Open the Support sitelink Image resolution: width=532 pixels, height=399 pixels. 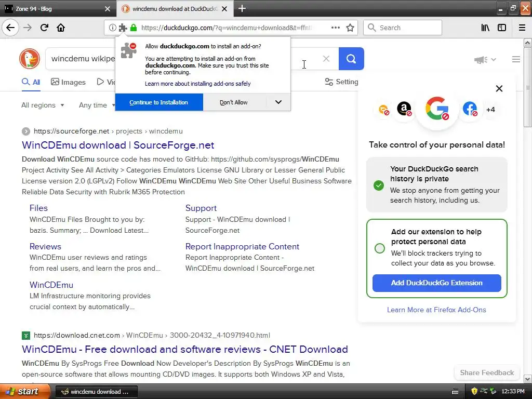[201, 208]
